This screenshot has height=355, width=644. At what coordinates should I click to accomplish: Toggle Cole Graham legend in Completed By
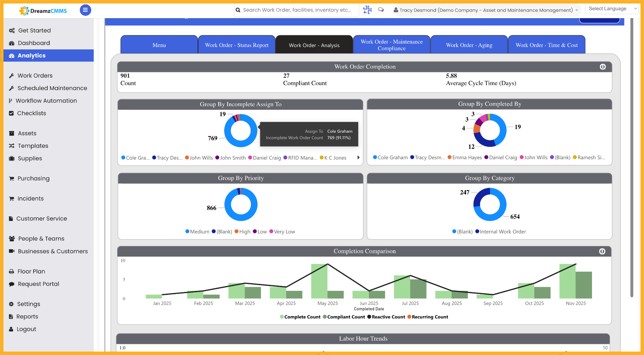pos(390,158)
